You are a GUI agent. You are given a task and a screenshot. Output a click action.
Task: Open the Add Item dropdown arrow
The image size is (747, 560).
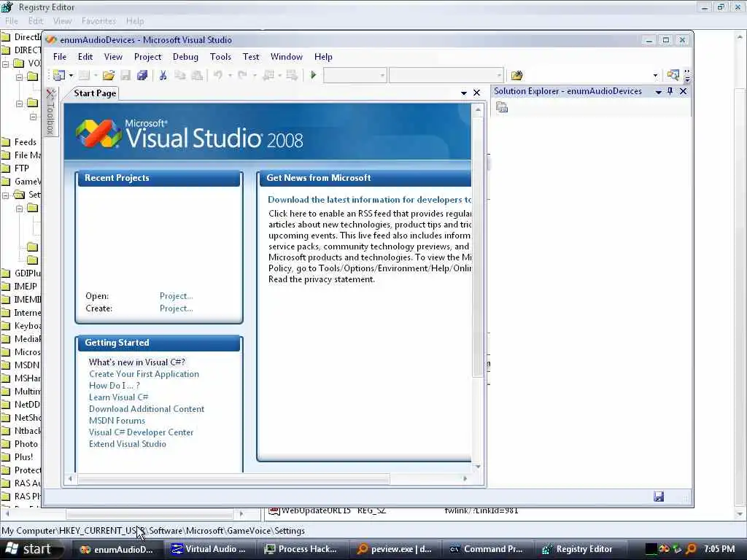point(96,75)
